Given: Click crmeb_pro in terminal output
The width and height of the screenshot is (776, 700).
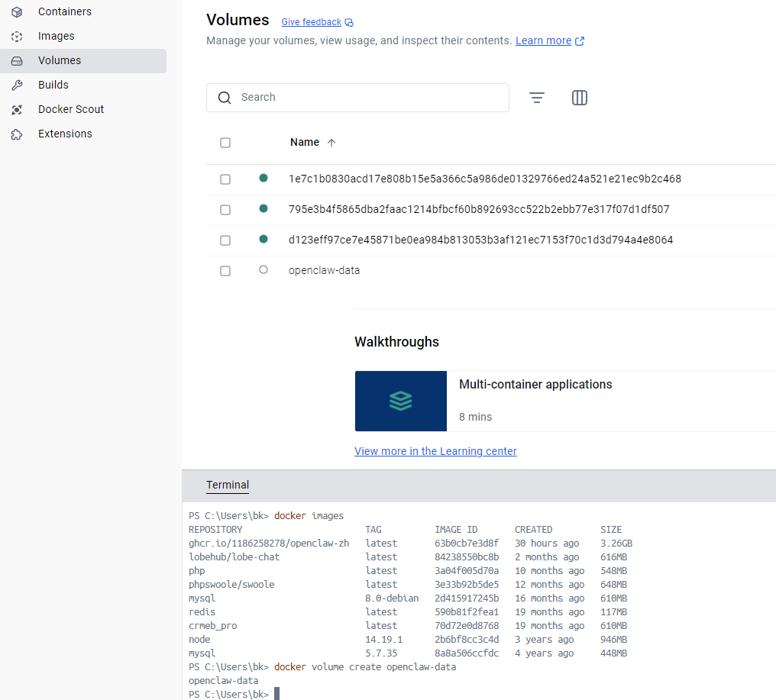Looking at the screenshot, I should (213, 626).
